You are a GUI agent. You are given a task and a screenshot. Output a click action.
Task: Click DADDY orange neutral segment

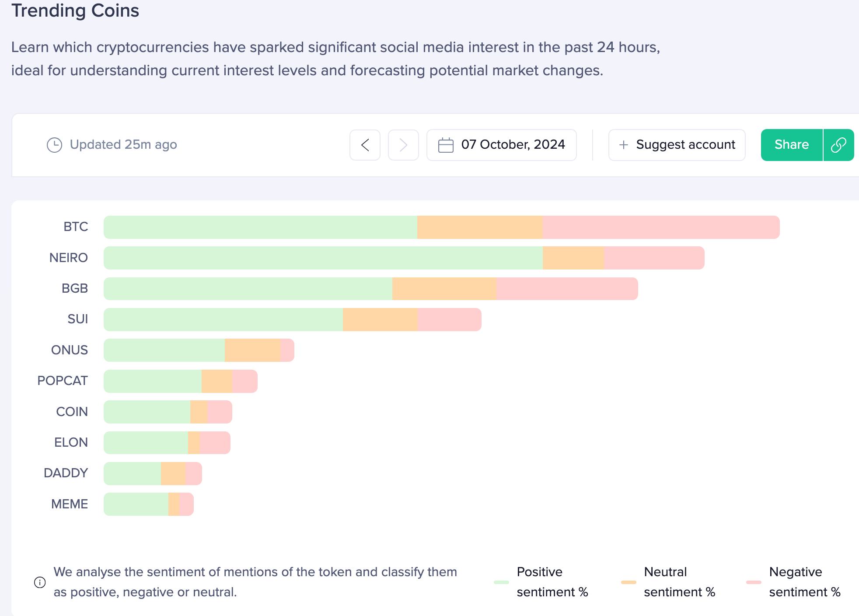point(173,473)
